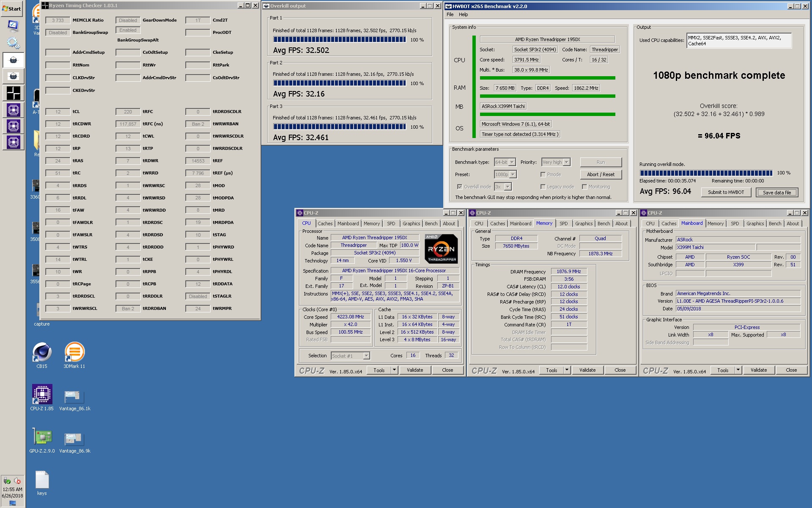Click the Safely Remove Hardware tray icon
The width and height of the screenshot is (812, 508).
pyautogui.click(x=7, y=480)
